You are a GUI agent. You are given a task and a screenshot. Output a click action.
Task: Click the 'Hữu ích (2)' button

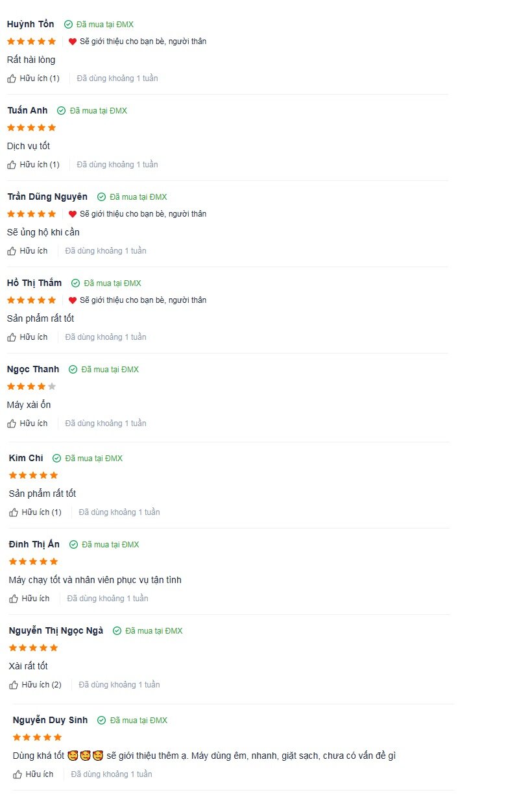tap(36, 685)
